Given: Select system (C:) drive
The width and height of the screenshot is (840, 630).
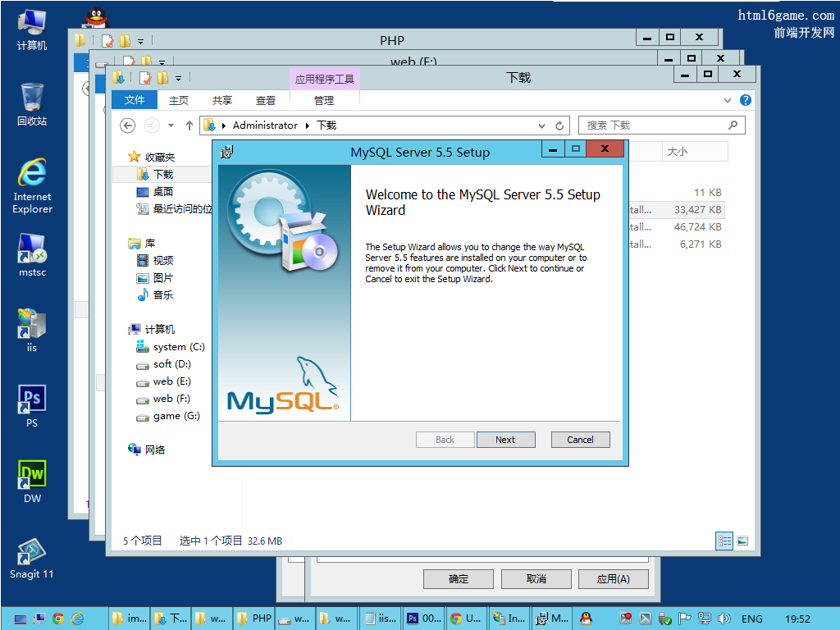Looking at the screenshot, I should (178, 347).
